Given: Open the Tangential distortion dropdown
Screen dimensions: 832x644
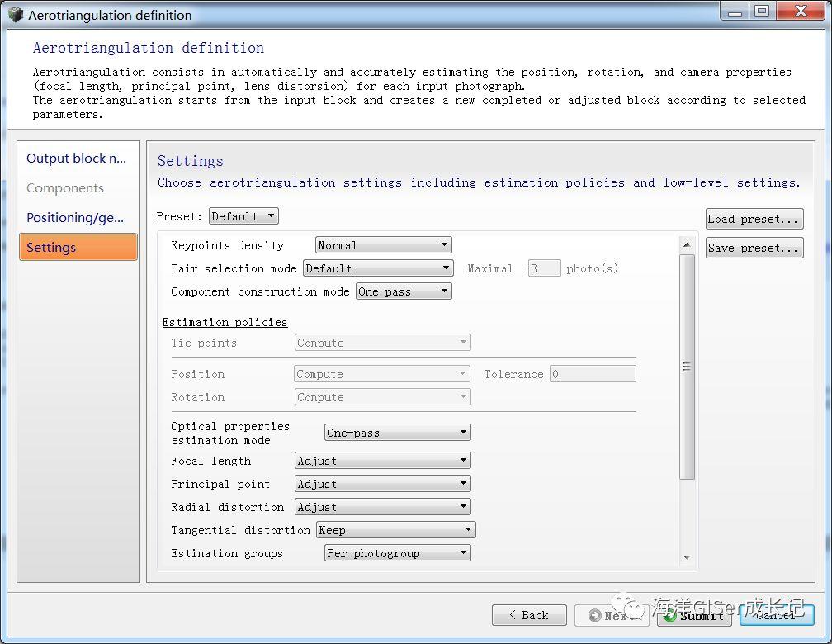Looking at the screenshot, I should 396,530.
